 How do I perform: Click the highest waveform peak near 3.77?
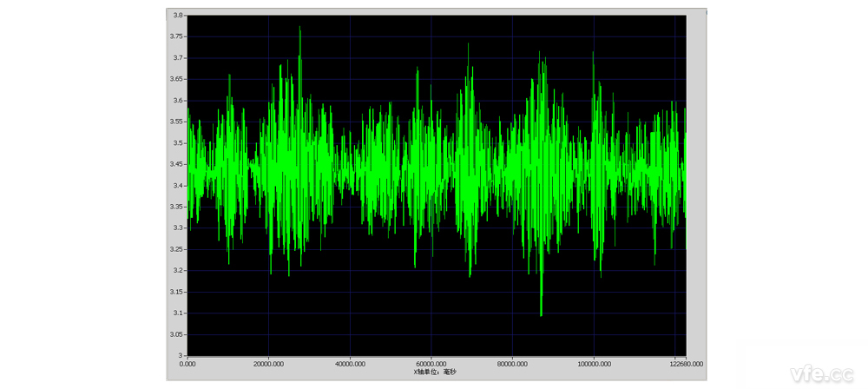click(x=300, y=29)
